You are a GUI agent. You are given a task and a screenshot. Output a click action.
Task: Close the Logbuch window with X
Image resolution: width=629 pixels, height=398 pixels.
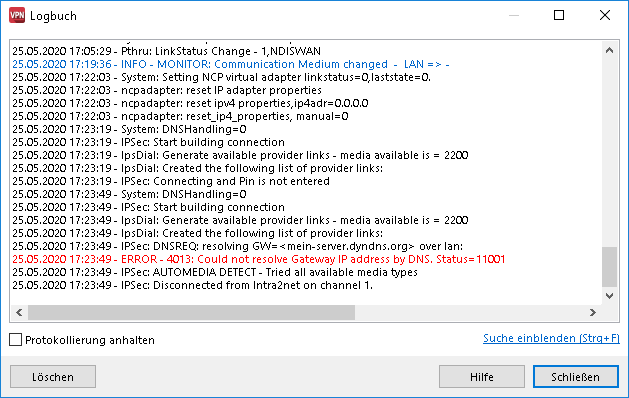click(x=605, y=15)
